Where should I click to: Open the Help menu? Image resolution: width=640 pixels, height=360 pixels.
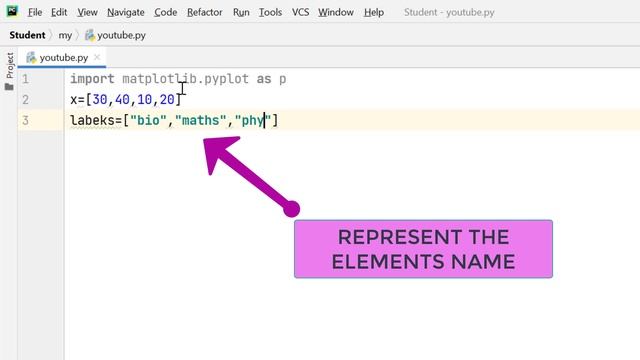click(x=374, y=12)
